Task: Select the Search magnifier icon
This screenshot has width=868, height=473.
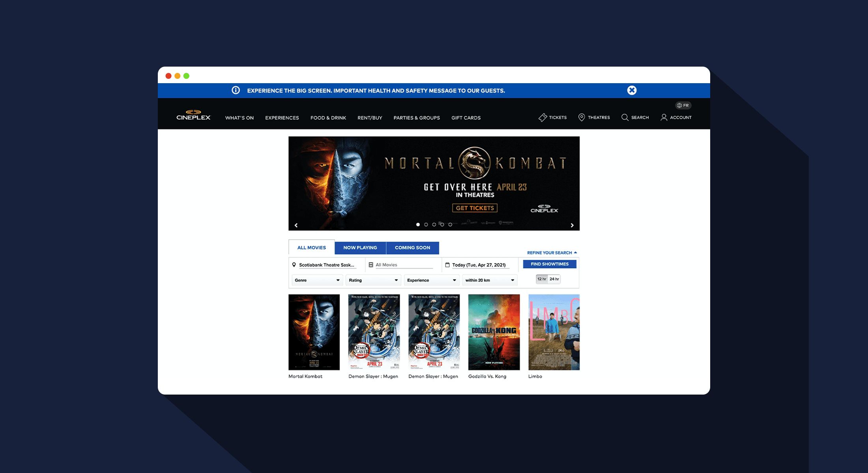Action: (x=625, y=117)
